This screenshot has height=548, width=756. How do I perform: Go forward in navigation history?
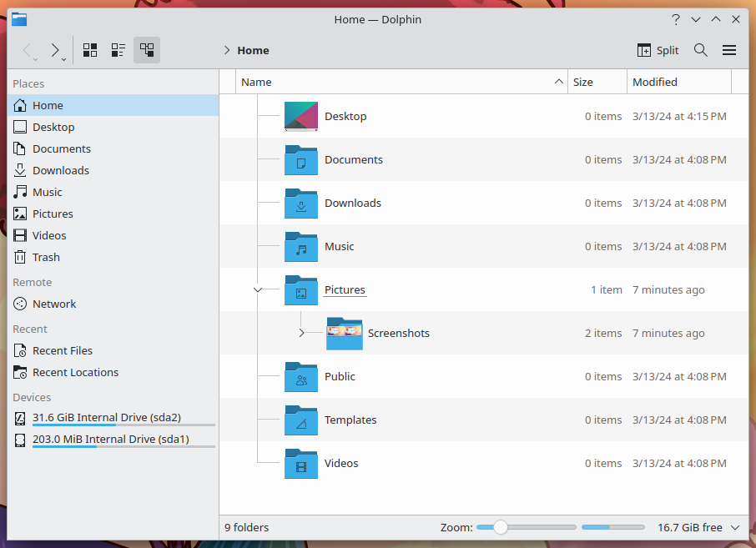point(55,50)
